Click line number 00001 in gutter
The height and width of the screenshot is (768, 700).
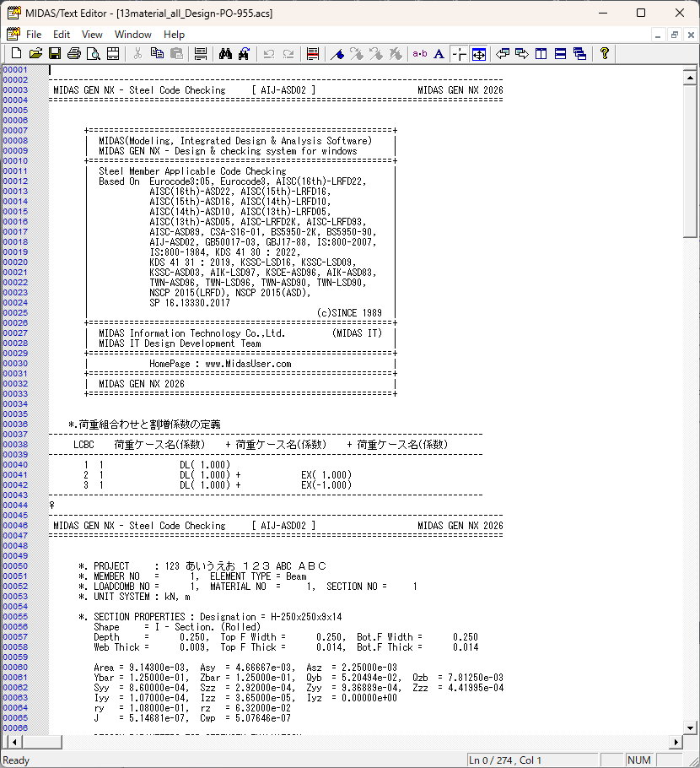tap(15, 69)
